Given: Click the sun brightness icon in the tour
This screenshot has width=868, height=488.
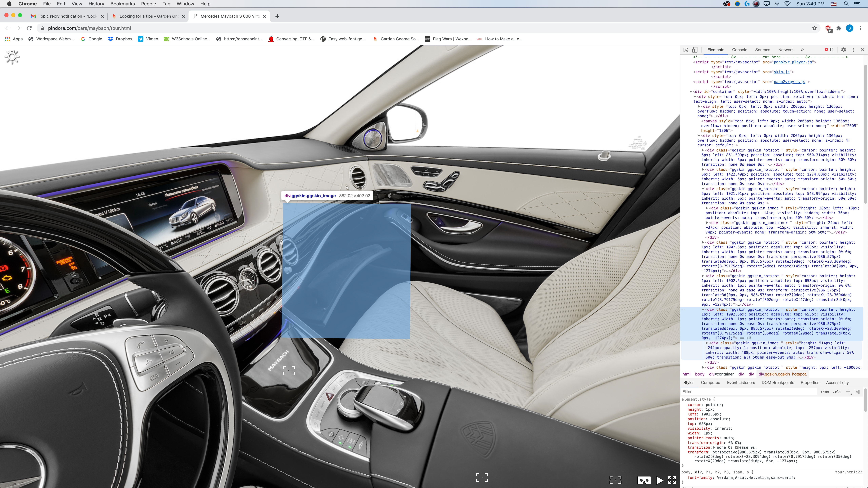Looking at the screenshot, I should click(13, 57).
